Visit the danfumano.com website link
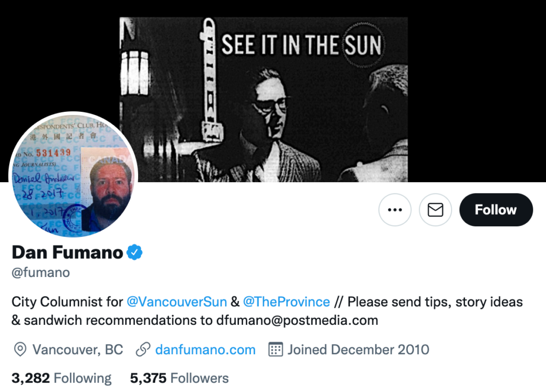 point(205,350)
